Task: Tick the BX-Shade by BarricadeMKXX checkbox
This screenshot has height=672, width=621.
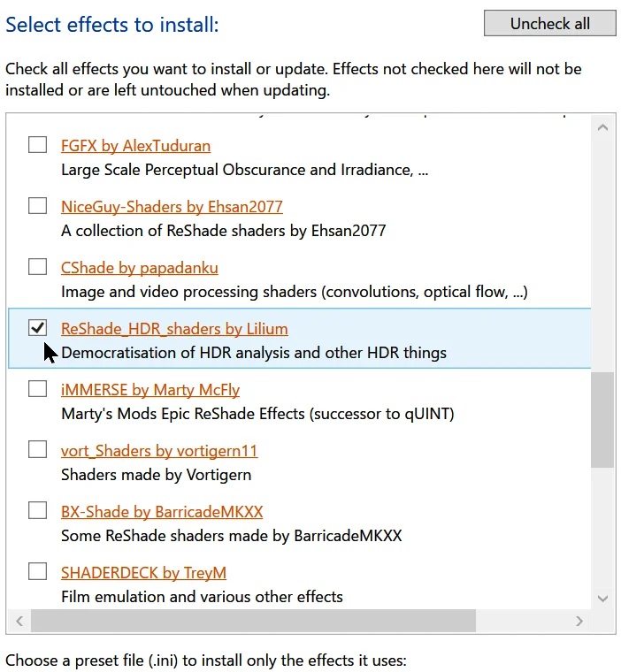Action: 37,510
